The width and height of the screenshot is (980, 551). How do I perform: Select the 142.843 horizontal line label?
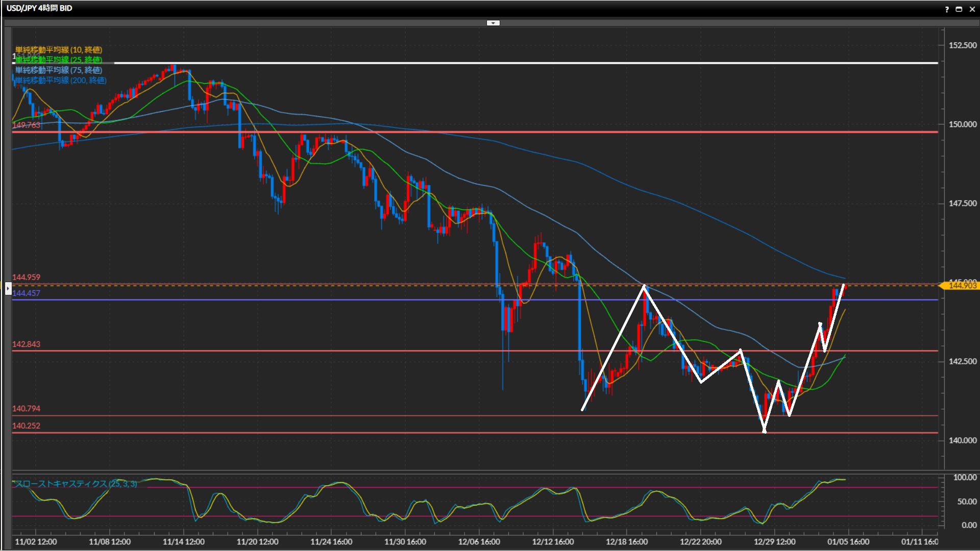(x=26, y=344)
